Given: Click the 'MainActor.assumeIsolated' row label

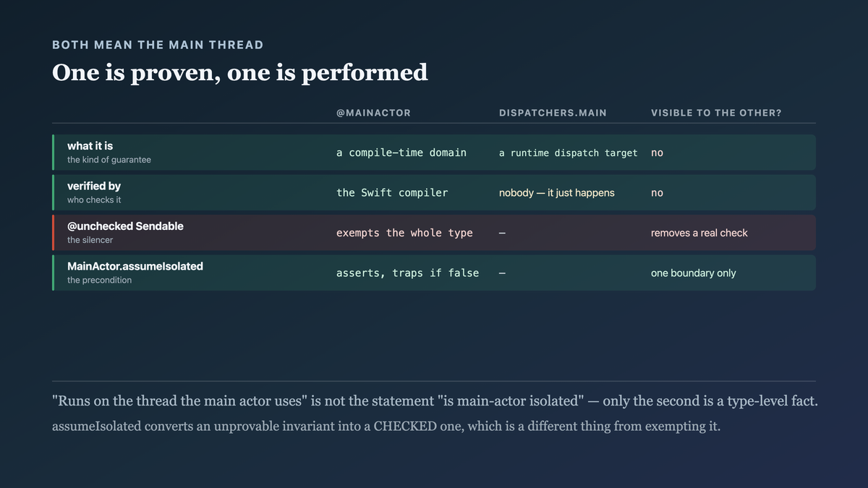Looking at the screenshot, I should tap(135, 267).
